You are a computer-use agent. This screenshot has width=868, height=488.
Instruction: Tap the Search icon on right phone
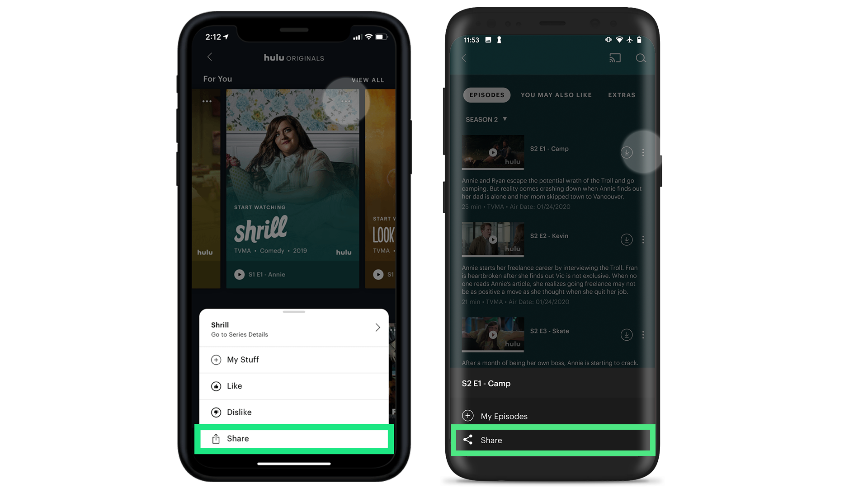tap(640, 58)
